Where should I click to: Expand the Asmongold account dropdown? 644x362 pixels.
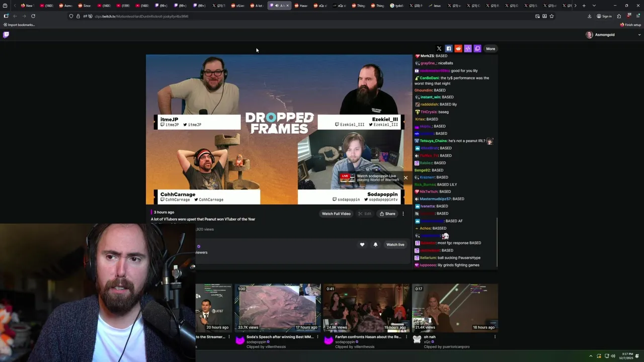pos(639,35)
